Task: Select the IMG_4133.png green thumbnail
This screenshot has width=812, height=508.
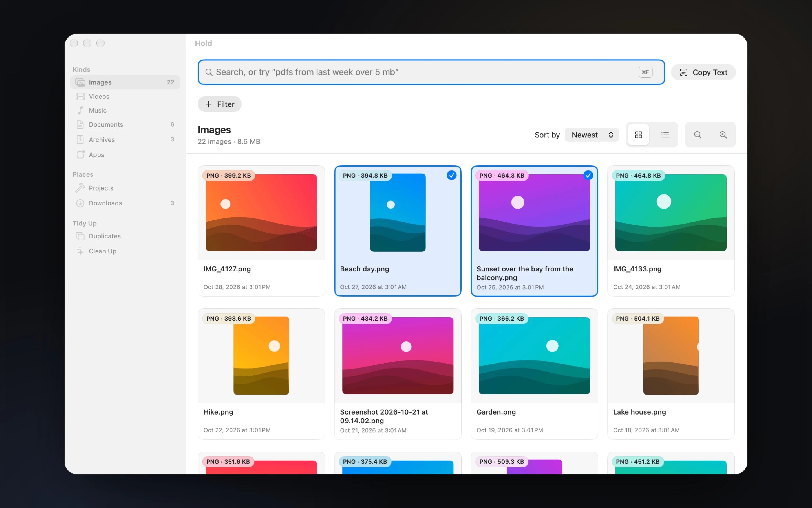Action: coord(671,213)
